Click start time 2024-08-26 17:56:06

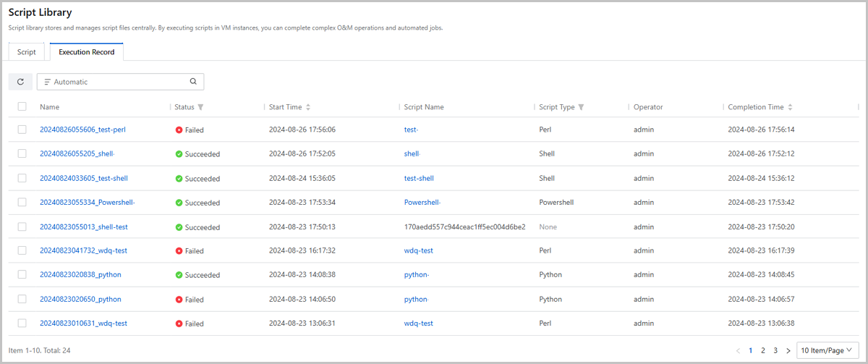pos(302,130)
